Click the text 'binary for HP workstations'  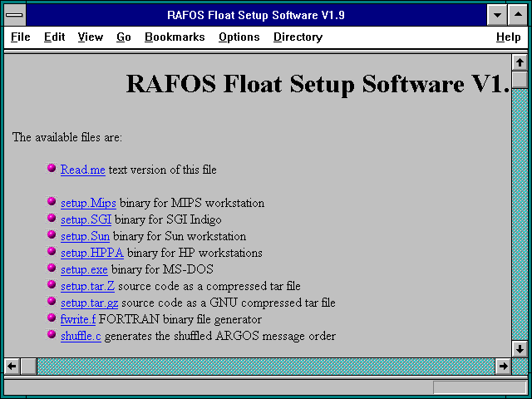point(195,253)
